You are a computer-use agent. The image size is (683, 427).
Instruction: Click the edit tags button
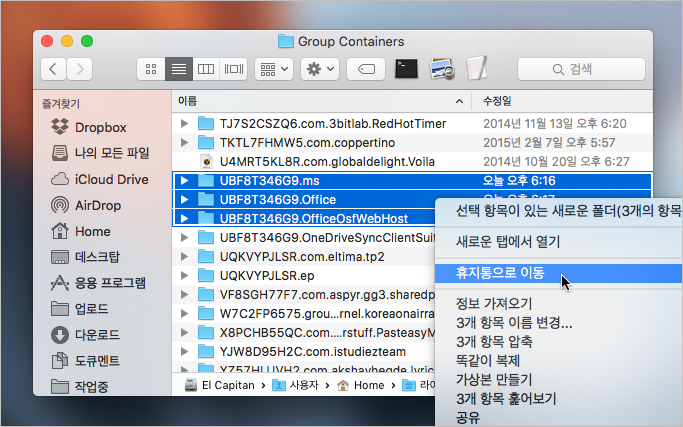[x=366, y=69]
